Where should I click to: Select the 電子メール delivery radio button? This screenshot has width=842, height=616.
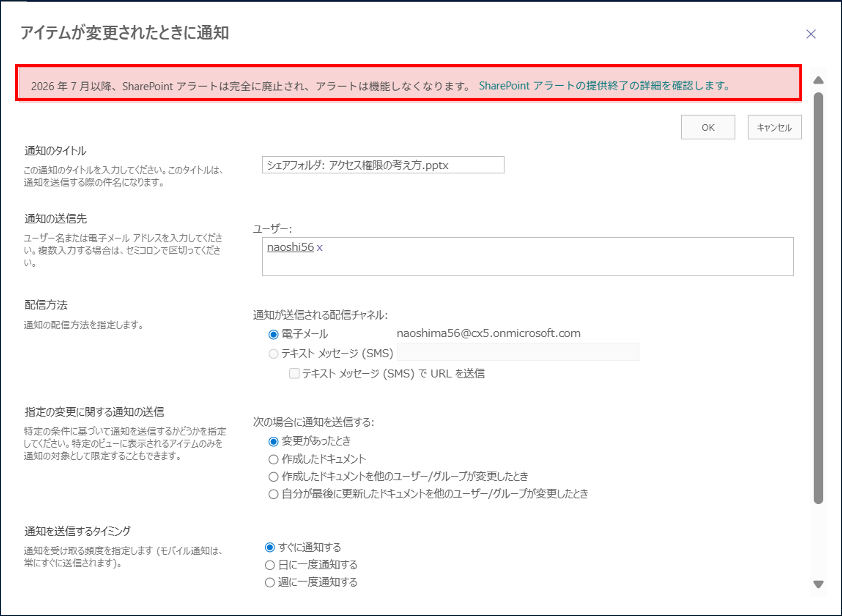[x=274, y=334]
